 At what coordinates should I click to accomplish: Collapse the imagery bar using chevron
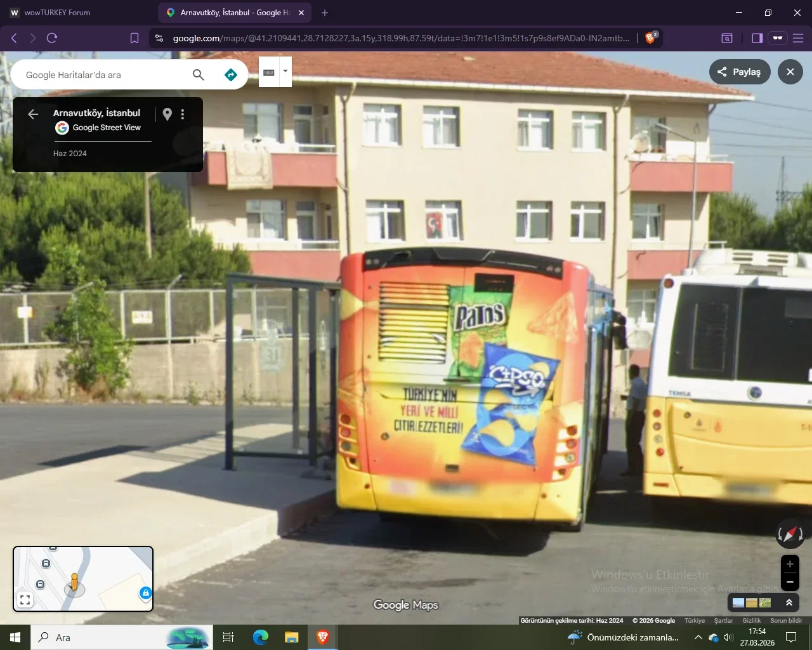[x=789, y=602]
